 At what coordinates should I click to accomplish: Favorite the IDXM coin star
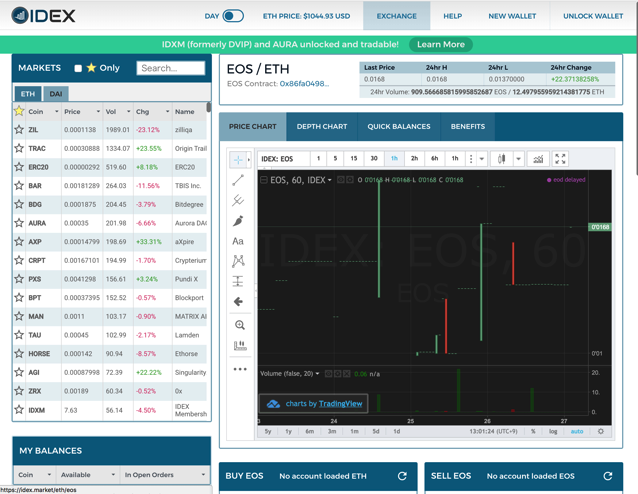[x=19, y=409]
